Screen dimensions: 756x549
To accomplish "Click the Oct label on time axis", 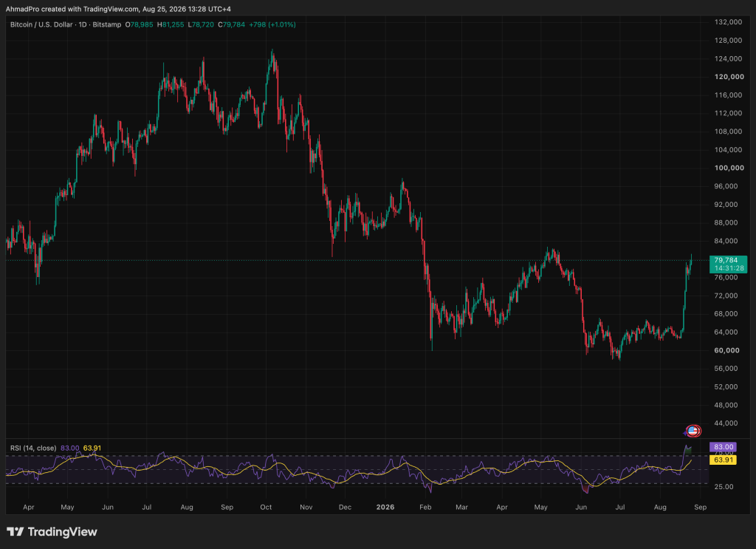I will coord(266,507).
